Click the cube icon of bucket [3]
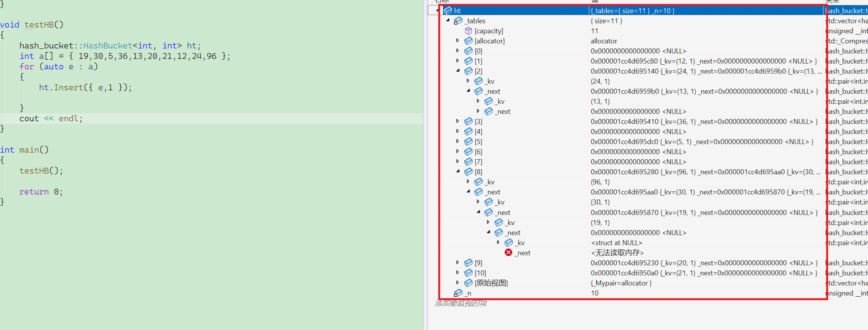 pos(468,121)
